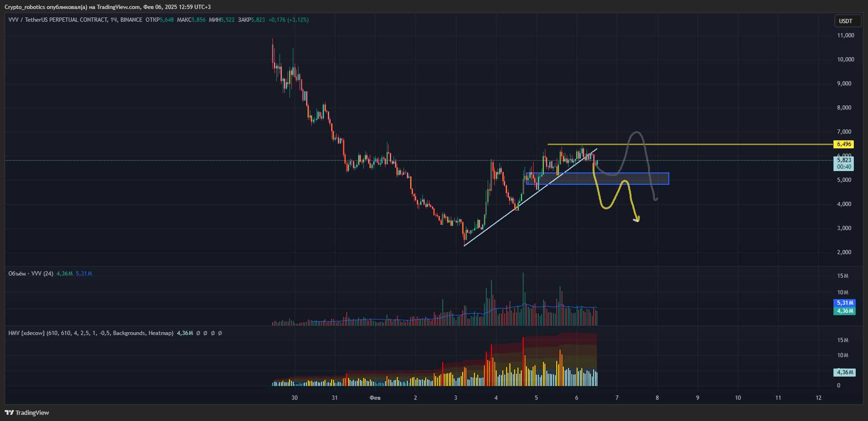868x421 pixels.
Task: Click the yellow 6,496 price label
Action: tap(844, 144)
